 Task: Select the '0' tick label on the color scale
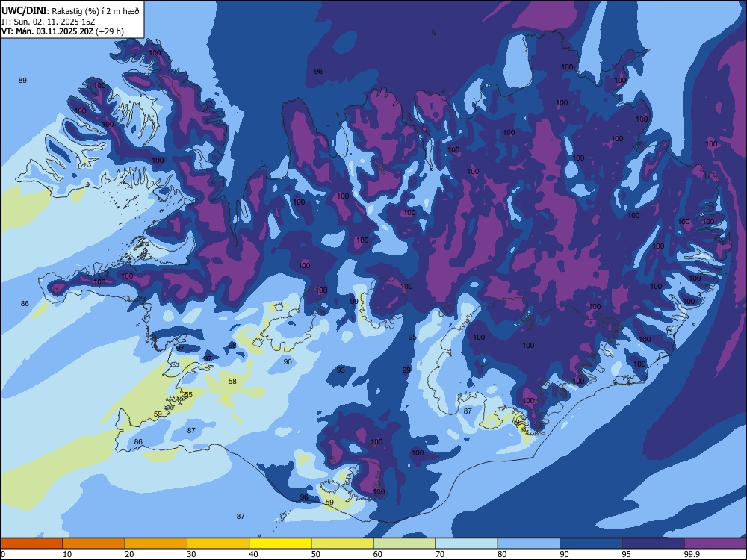3,554
